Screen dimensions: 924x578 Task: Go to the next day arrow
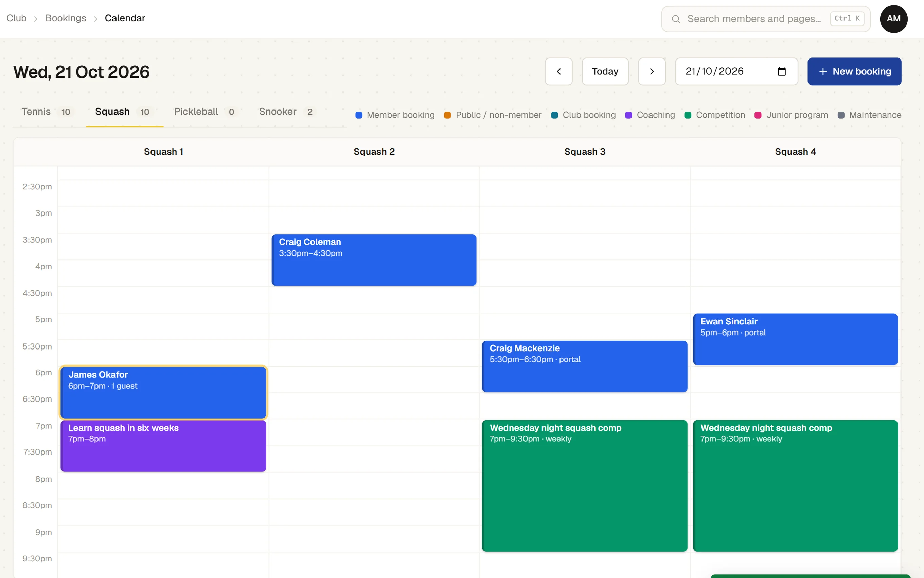652,71
